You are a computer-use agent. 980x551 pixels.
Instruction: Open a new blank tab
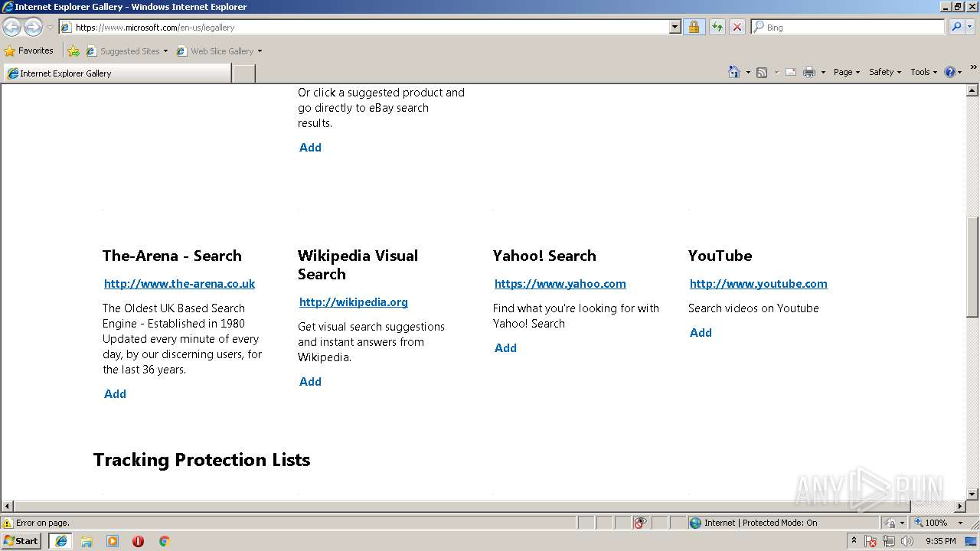(x=243, y=73)
